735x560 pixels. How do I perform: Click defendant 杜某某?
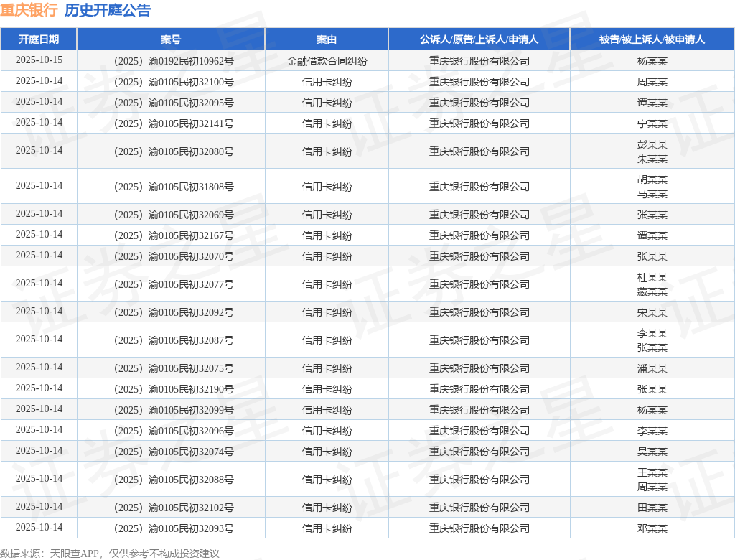point(652,277)
